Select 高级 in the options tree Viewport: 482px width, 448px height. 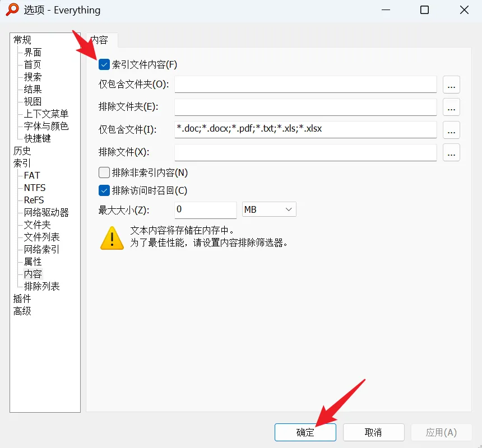coord(22,311)
